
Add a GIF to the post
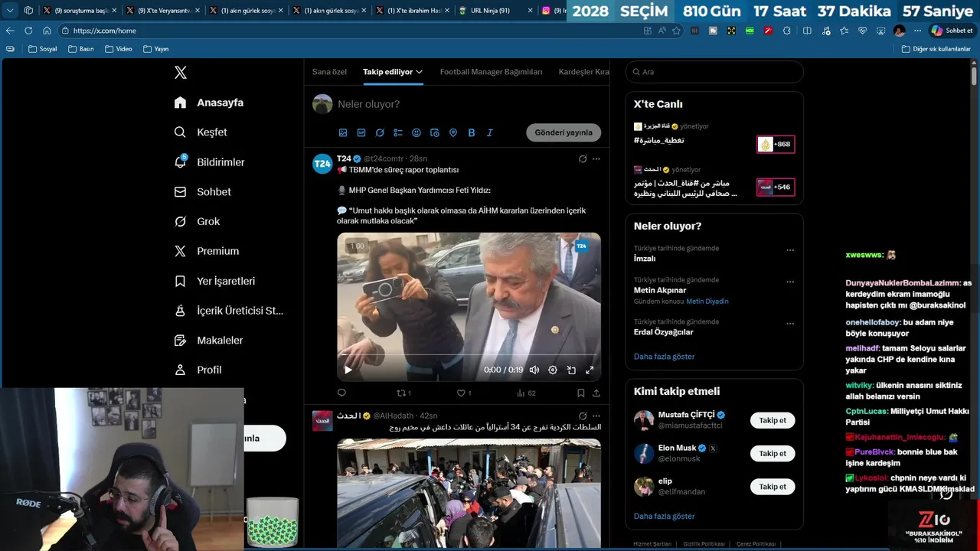361,133
